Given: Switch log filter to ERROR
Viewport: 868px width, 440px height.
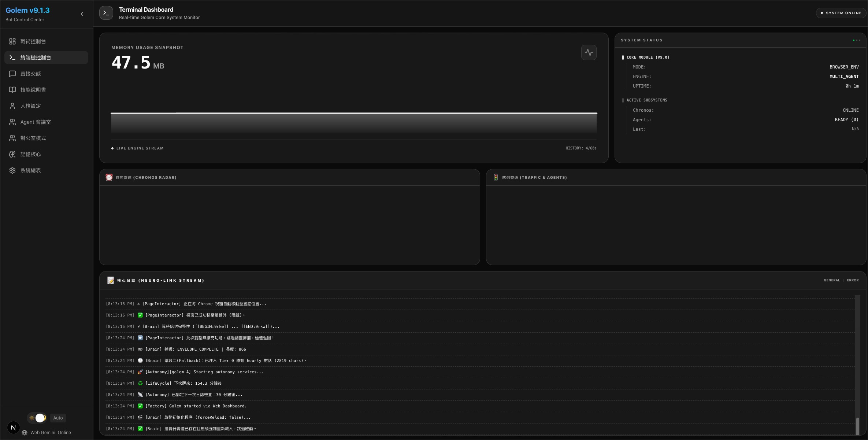Looking at the screenshot, I should (x=853, y=280).
